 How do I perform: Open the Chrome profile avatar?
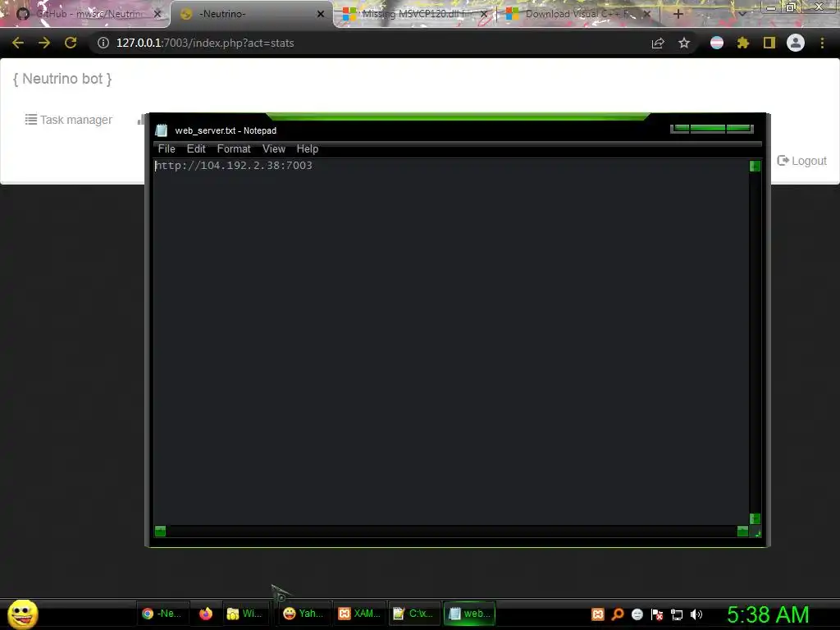coord(796,43)
